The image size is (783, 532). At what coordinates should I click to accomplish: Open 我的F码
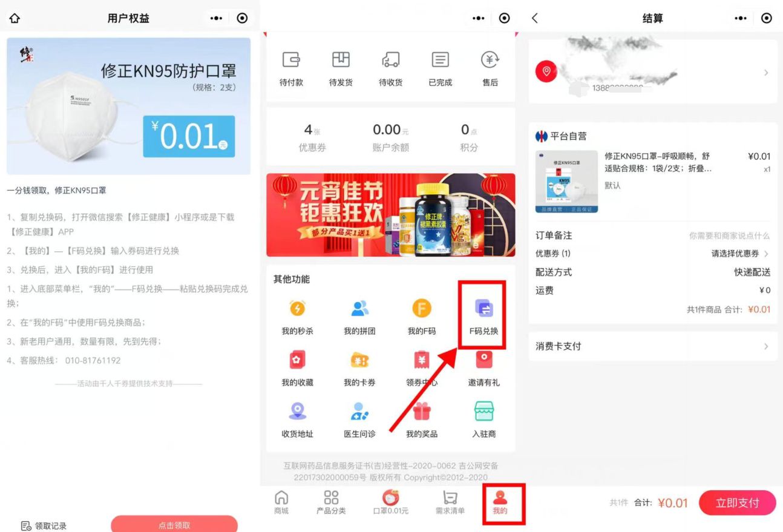[422, 318]
